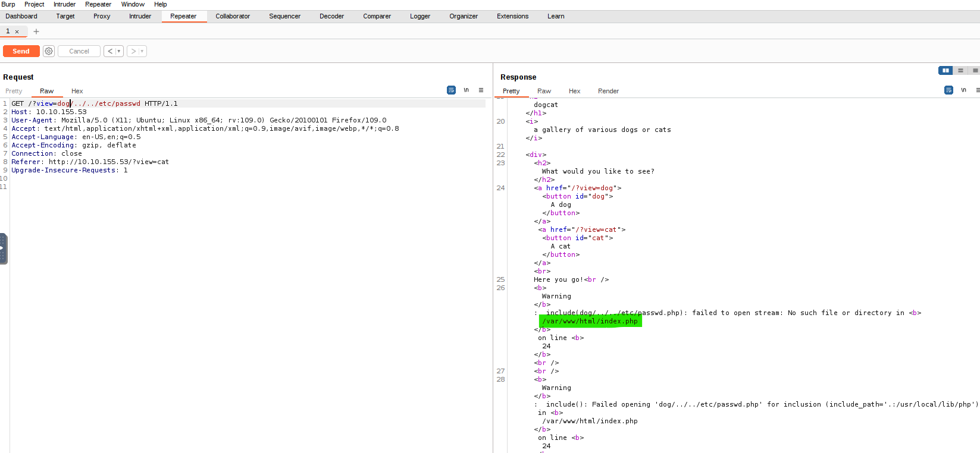Go to the Comparer tool tab
Image resolution: width=980 pixels, height=453 pixels.
(377, 16)
